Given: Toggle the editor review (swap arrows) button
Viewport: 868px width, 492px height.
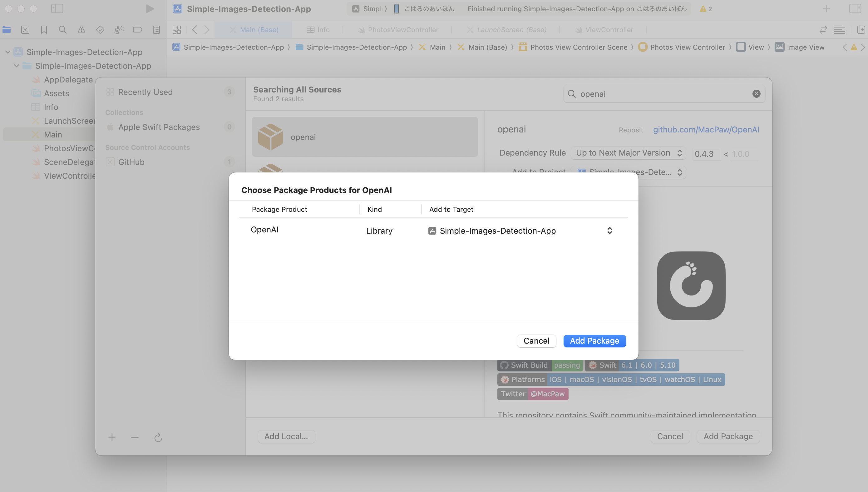Looking at the screenshot, I should [823, 30].
